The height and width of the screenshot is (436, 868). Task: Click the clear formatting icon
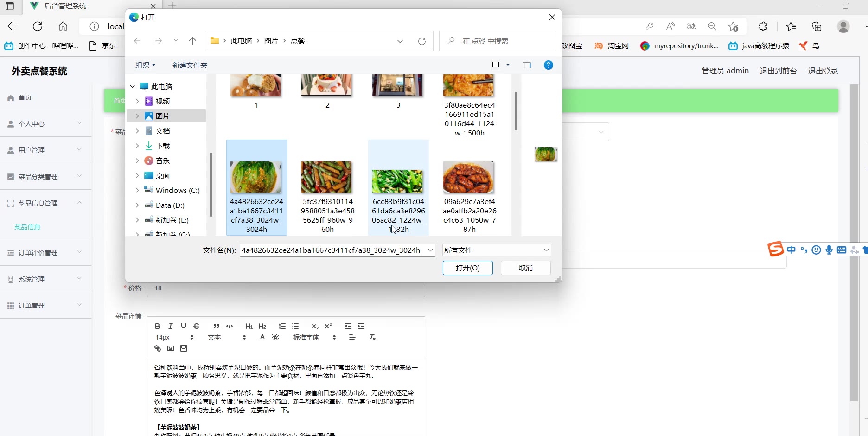pos(372,337)
